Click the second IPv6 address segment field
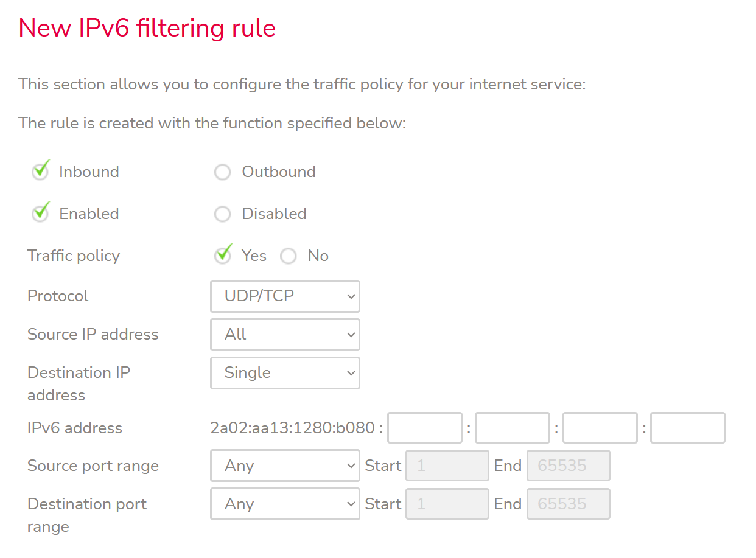Image resolution: width=756 pixels, height=558 pixels. (x=513, y=428)
